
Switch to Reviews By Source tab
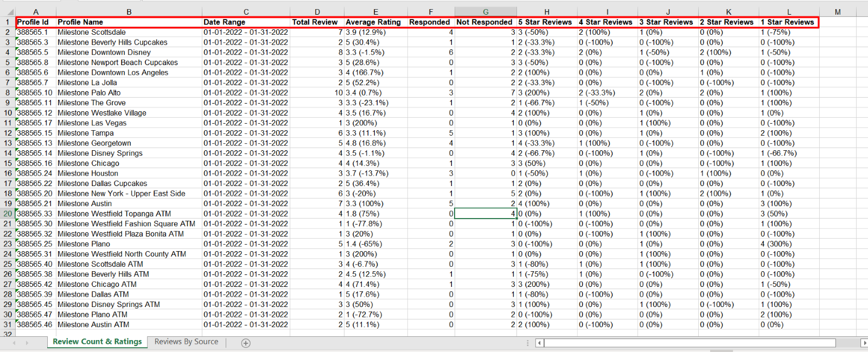186,342
